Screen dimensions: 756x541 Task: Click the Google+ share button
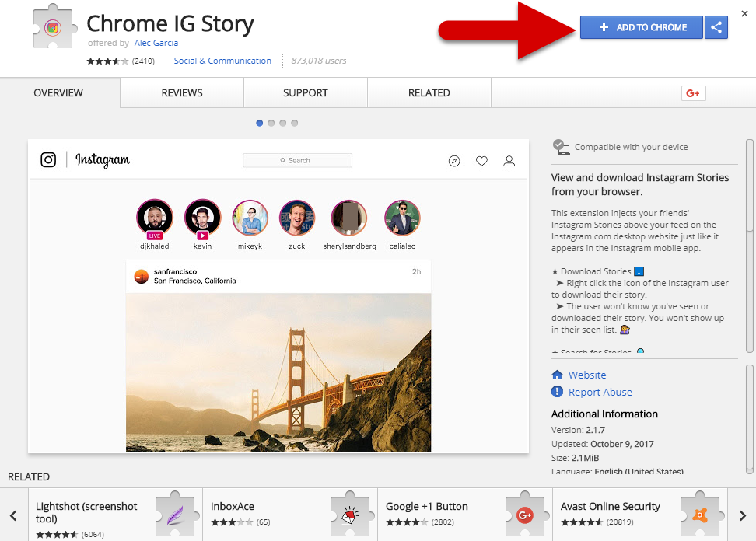tap(692, 93)
